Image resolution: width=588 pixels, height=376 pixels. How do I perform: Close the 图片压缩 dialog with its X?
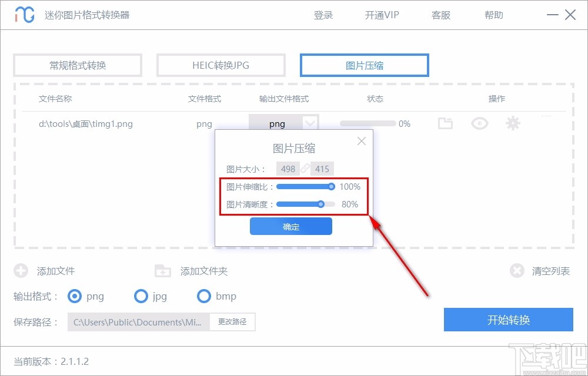(x=361, y=141)
